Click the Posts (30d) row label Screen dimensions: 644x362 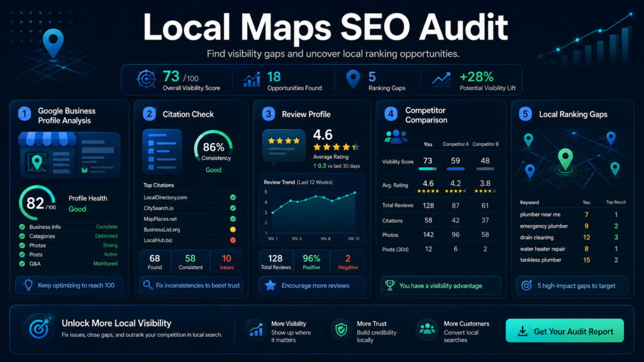click(395, 249)
